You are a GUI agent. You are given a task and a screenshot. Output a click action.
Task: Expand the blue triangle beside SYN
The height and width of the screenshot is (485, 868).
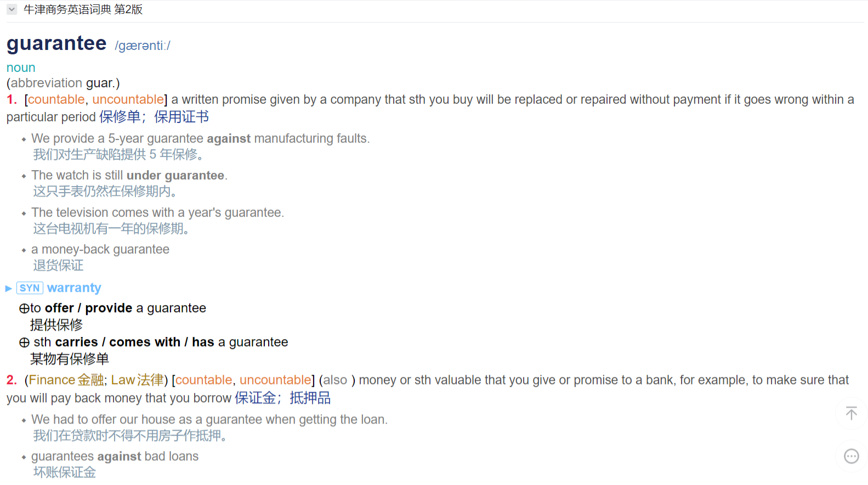(8, 289)
